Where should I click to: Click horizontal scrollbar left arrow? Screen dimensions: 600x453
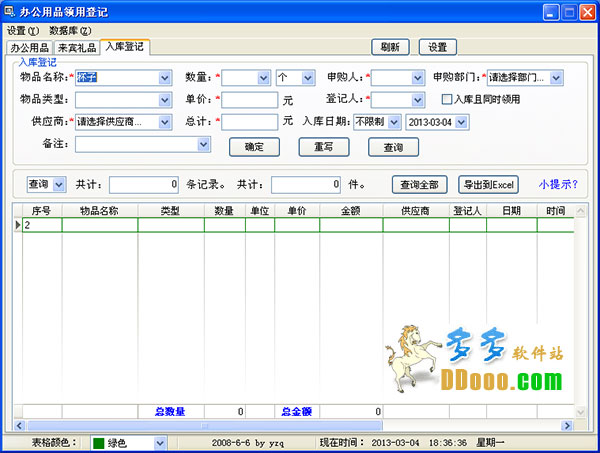pyautogui.click(x=20, y=425)
